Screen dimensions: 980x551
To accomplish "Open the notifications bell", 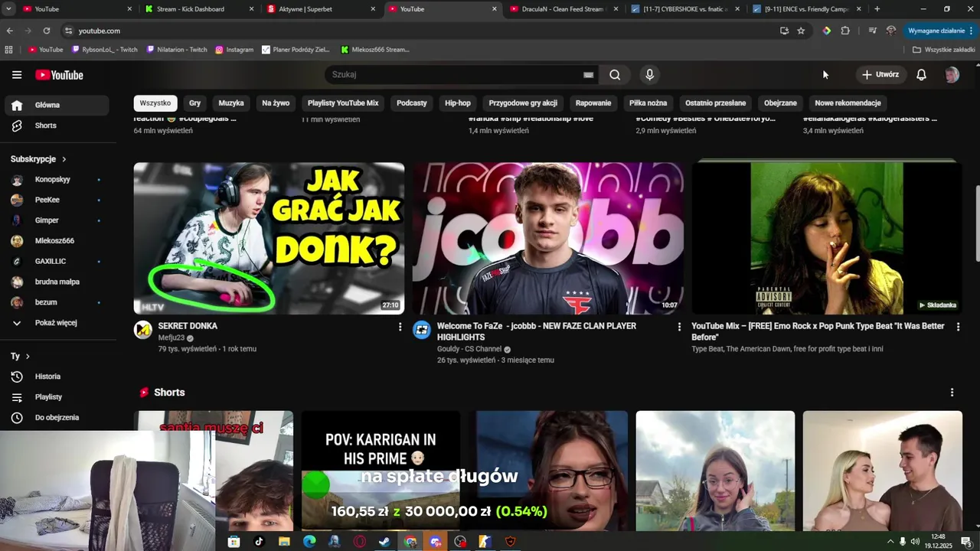I will coord(922,75).
